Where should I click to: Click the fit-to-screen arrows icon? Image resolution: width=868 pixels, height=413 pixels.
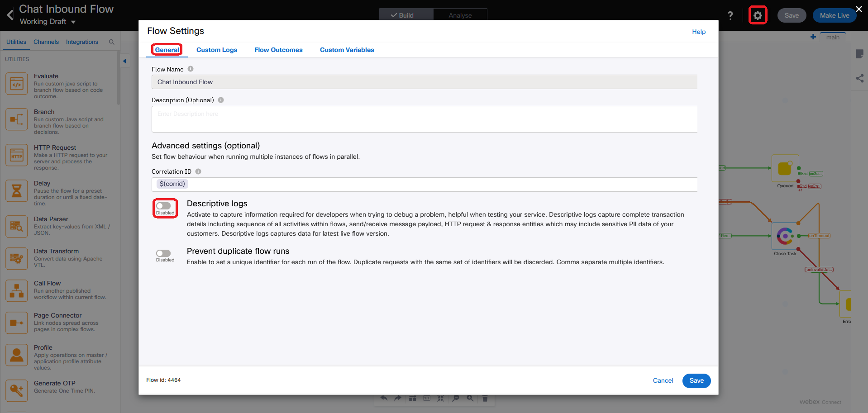coord(441,398)
